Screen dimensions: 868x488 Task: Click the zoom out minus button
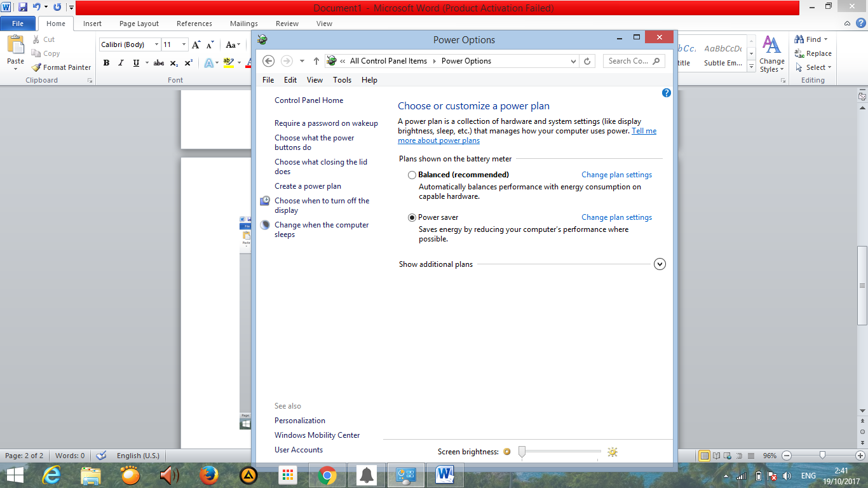coord(787,456)
